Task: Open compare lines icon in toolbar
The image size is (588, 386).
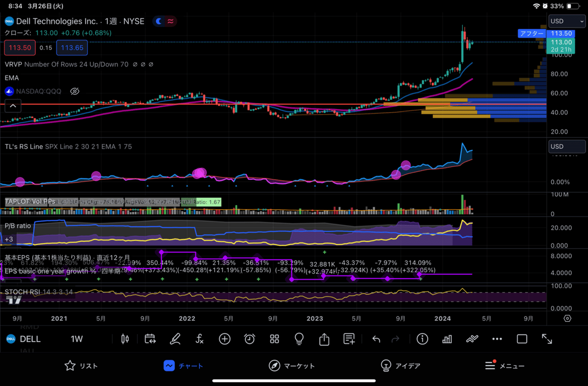Action: (472, 339)
